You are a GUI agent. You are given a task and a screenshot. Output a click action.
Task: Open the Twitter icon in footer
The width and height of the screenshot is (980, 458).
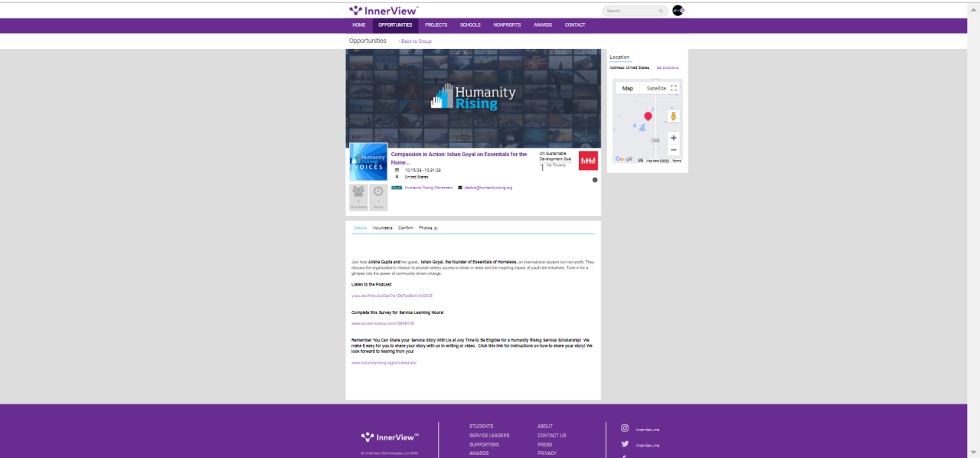[625, 444]
